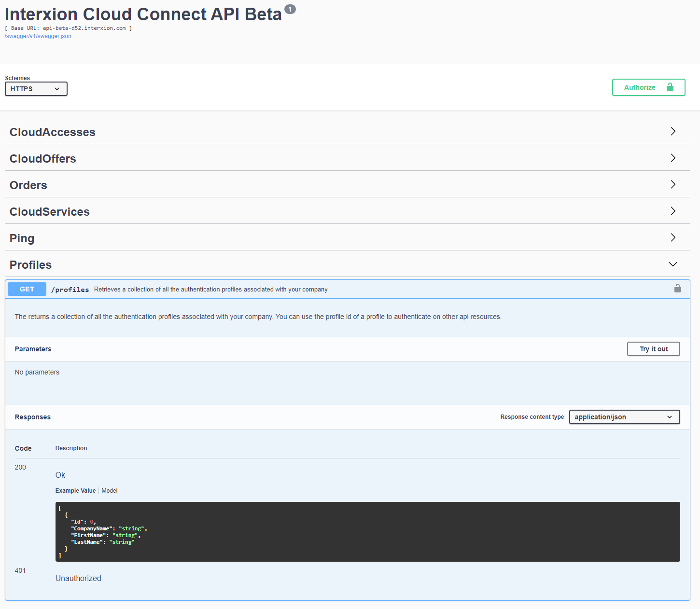Expand the CloudAccesses section chevron
This screenshot has width=700, height=609.
point(673,131)
